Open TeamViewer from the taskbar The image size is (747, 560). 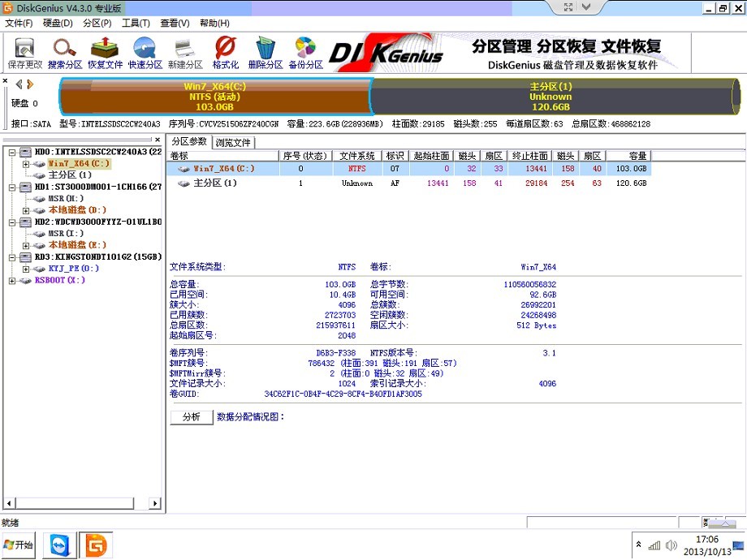coord(59,545)
